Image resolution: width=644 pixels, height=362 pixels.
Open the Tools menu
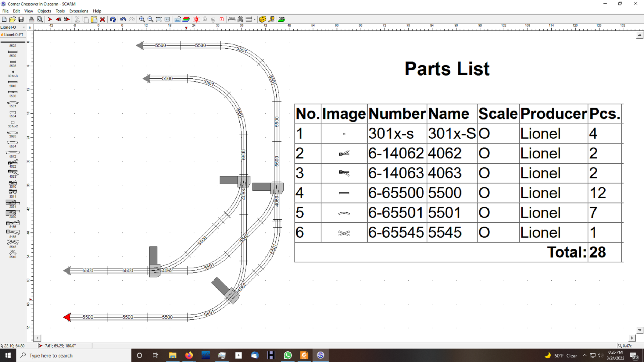[x=60, y=11]
